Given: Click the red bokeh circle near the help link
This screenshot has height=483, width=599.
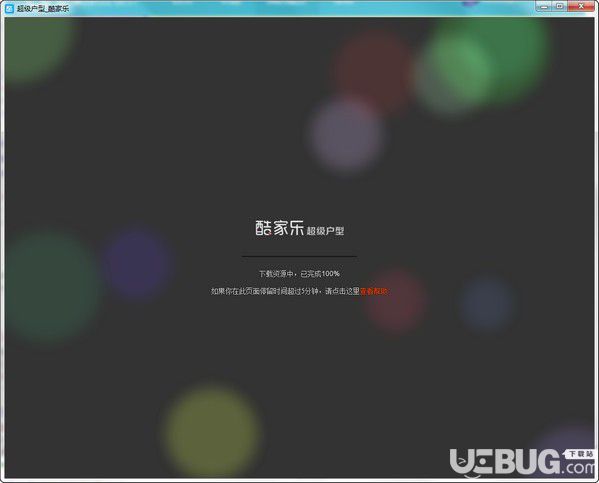Looking at the screenshot, I should point(395,300).
